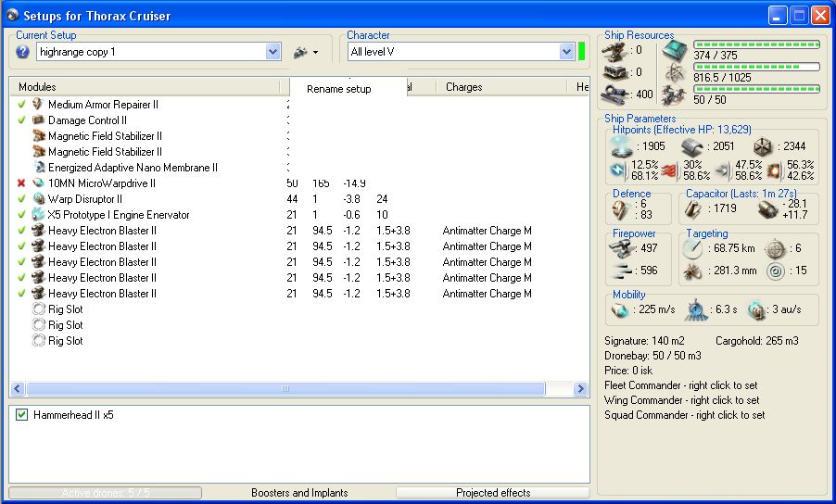Screen dimensions: 836x504
Task: Click the Charges column header
Action: [x=501, y=87]
